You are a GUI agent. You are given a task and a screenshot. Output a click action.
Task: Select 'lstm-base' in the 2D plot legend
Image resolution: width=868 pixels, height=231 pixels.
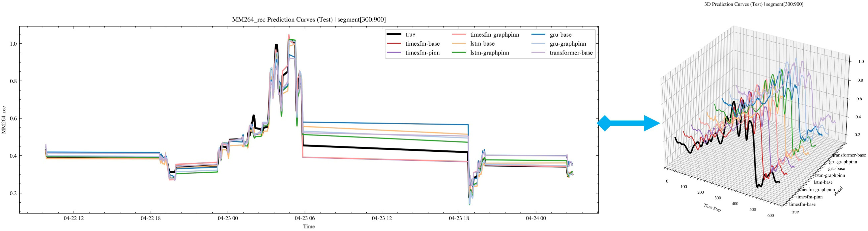point(482,44)
